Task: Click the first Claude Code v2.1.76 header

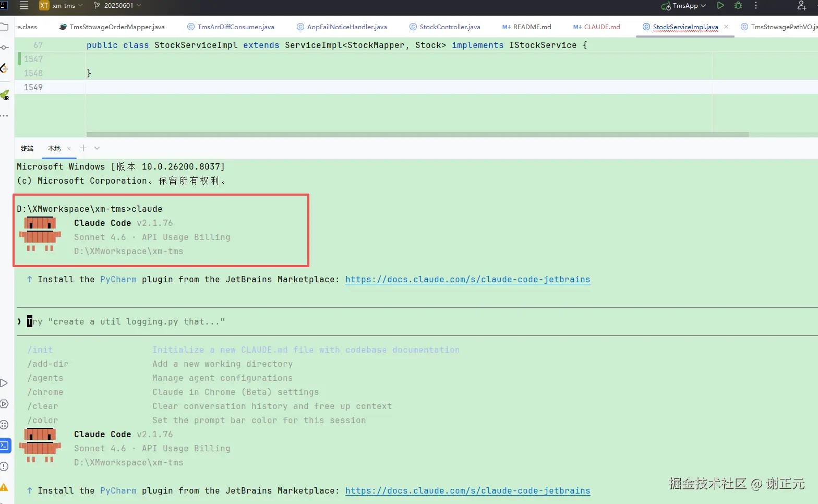Action: point(124,223)
